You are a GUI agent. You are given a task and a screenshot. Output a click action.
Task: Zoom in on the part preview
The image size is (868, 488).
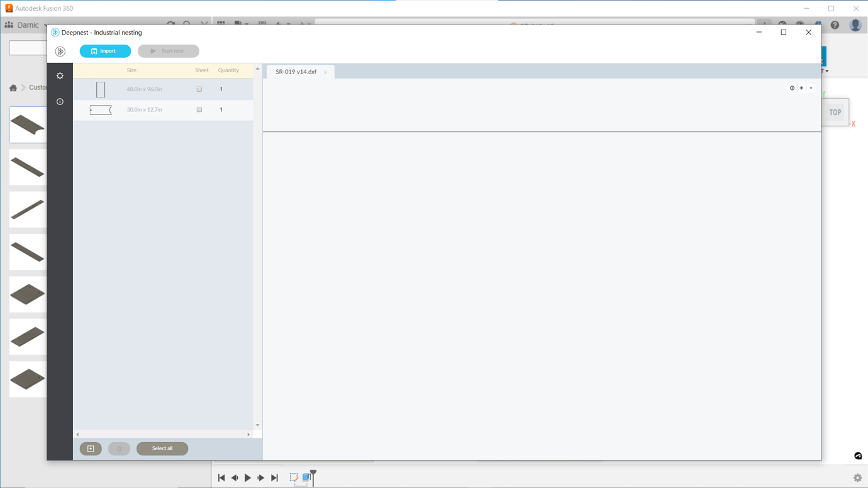click(801, 88)
